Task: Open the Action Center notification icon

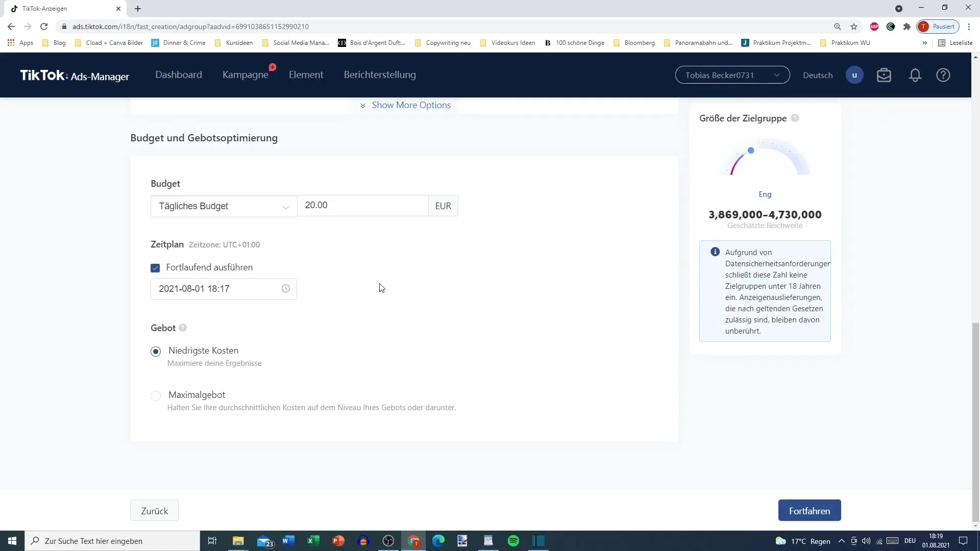Action: [x=963, y=541]
